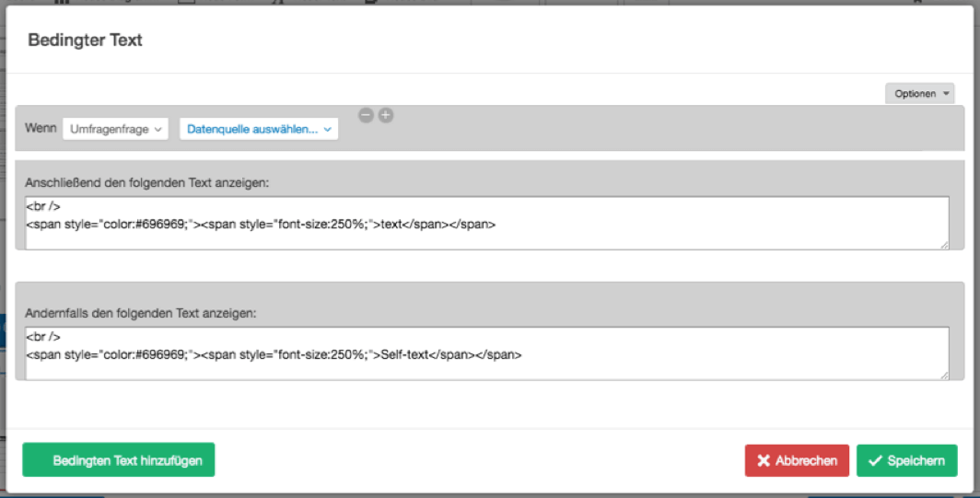Click the 'Bedingter Text' dialog title

pos(85,41)
